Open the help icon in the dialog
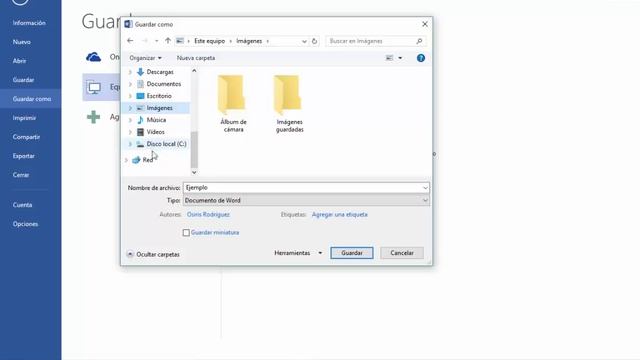This screenshot has width=640, height=360. (x=421, y=58)
